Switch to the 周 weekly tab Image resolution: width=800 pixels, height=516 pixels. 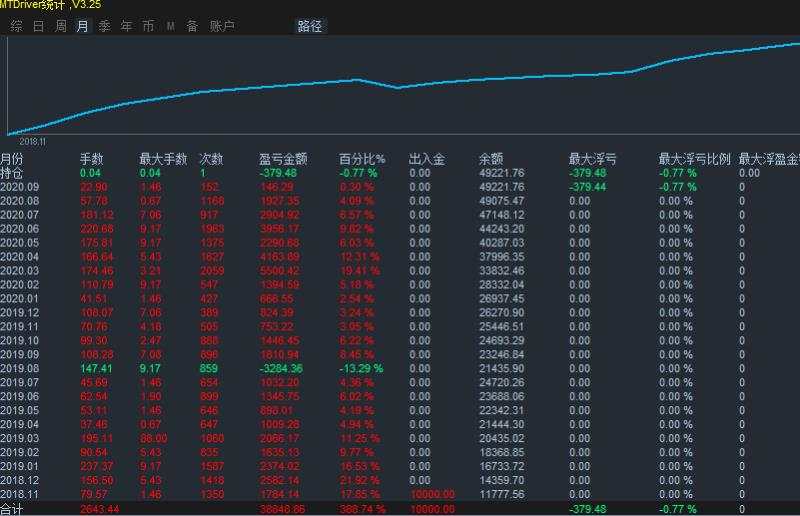point(61,26)
